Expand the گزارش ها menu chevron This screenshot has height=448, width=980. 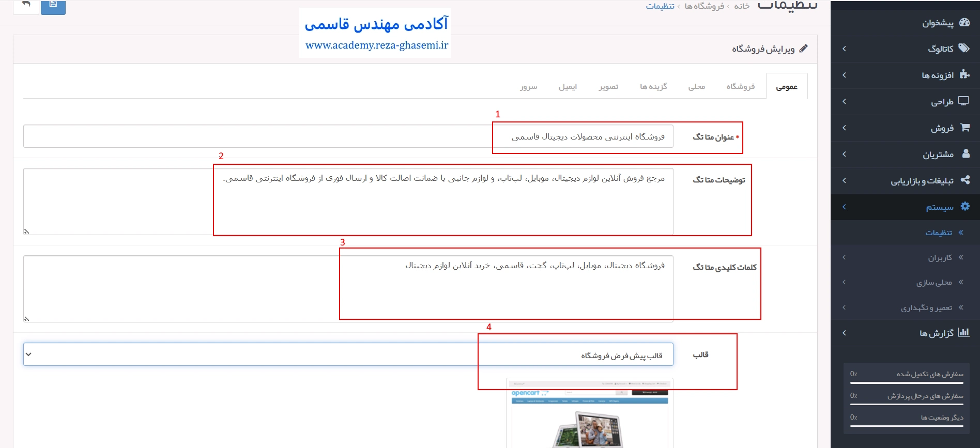[844, 333]
